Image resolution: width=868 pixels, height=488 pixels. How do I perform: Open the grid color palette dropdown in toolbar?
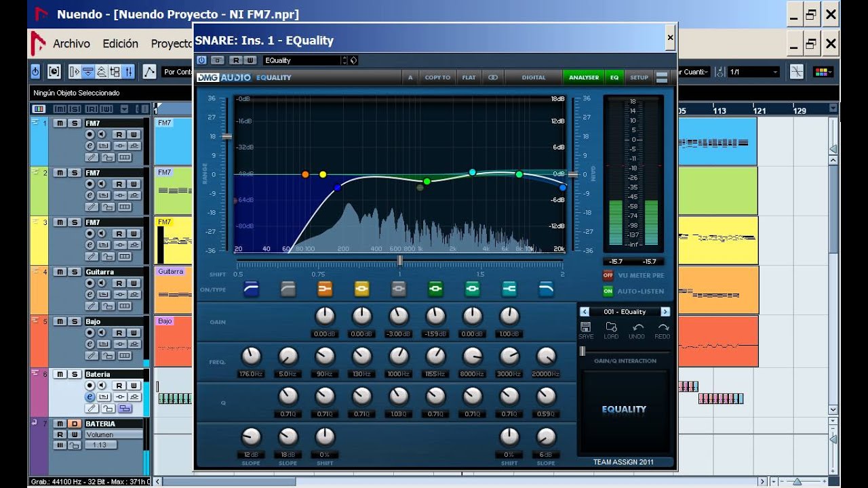823,72
